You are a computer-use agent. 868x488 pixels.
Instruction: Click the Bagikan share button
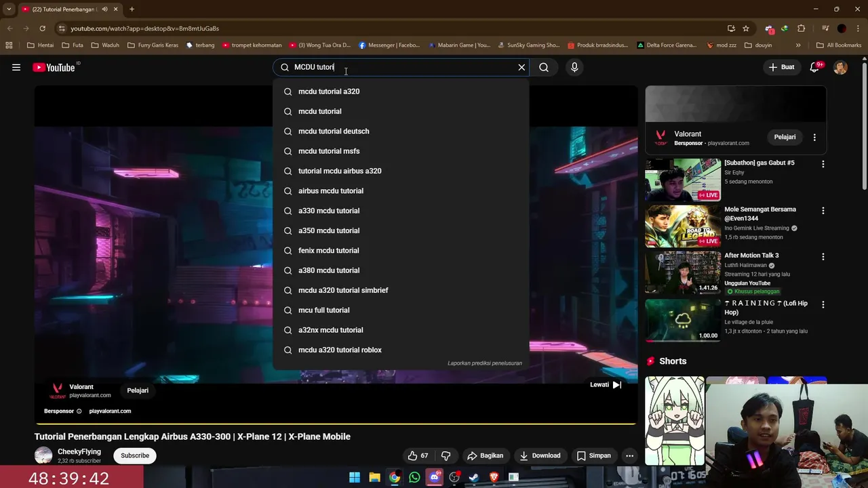click(x=486, y=455)
